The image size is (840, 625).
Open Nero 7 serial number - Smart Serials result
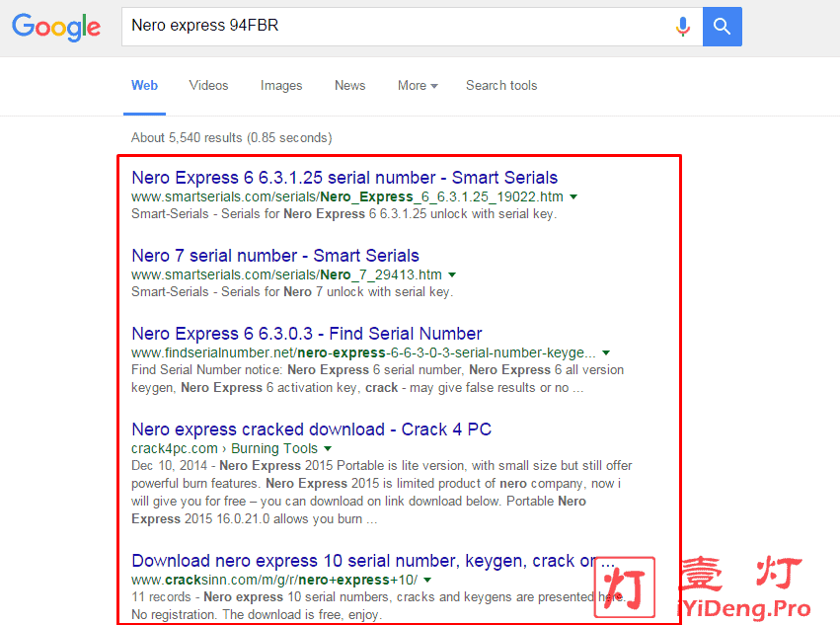pyautogui.click(x=275, y=256)
